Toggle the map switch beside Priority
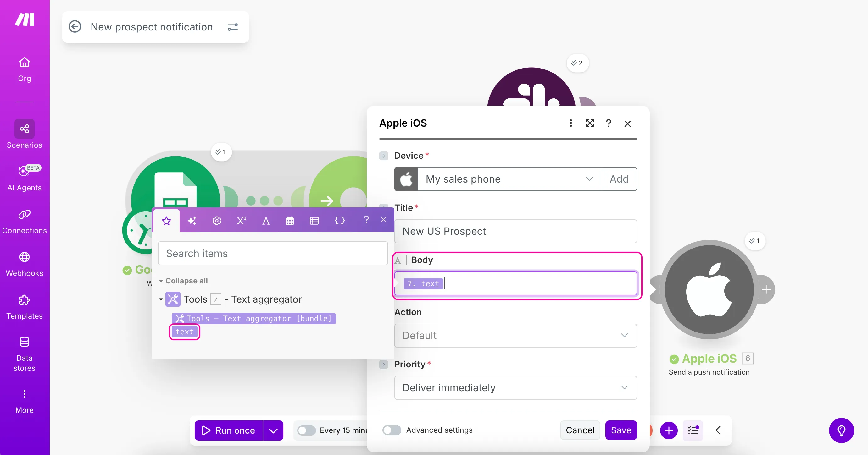Viewport: 868px width, 455px height. pos(383,365)
